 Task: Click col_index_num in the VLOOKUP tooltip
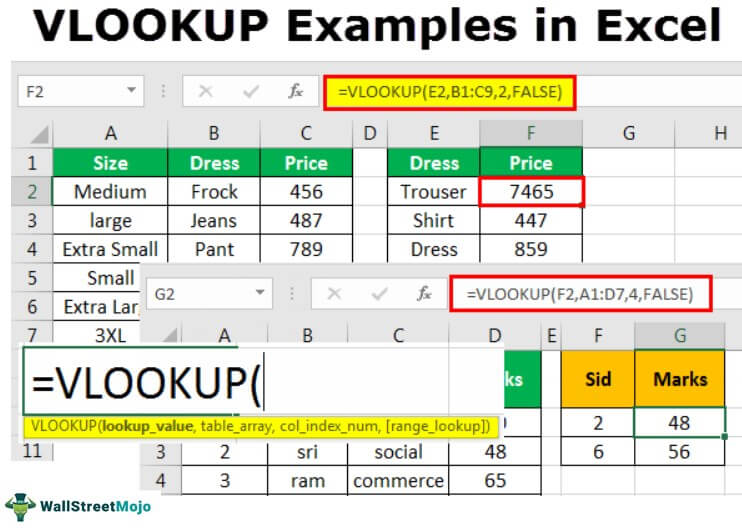click(x=329, y=426)
